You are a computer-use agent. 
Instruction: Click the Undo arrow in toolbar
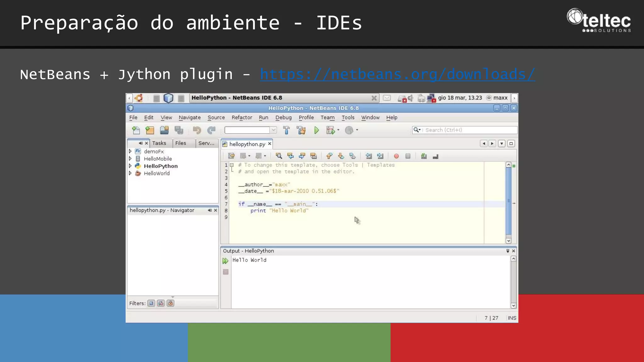[x=197, y=130]
